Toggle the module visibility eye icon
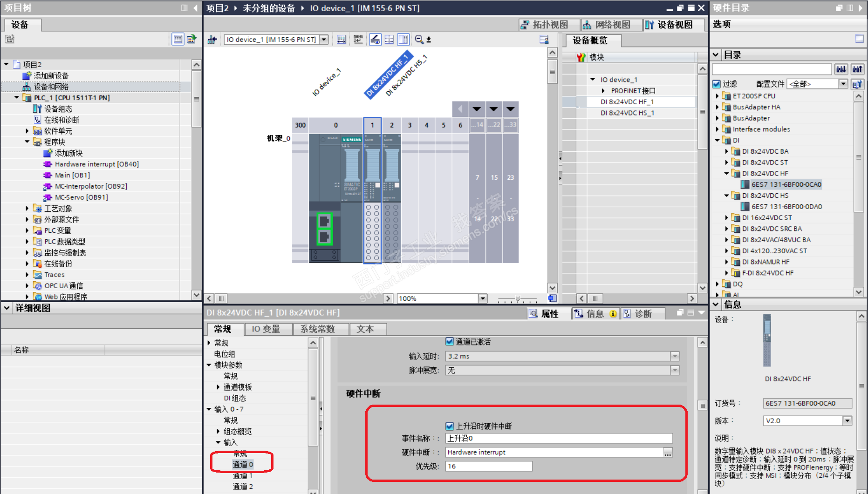 point(375,40)
